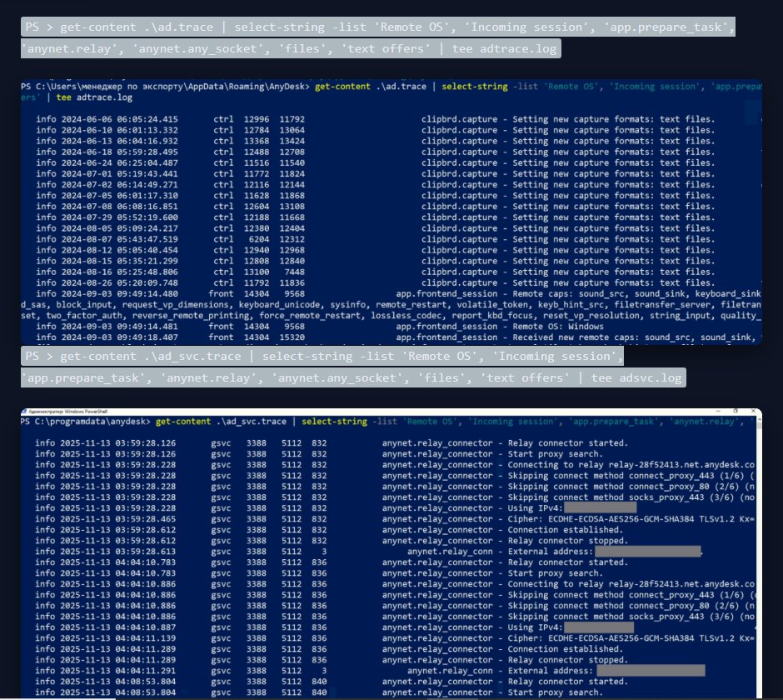Click the upper terminal prompt path ending in 'AnyDesk>'
This screenshot has width=783, height=700.
tap(165, 87)
